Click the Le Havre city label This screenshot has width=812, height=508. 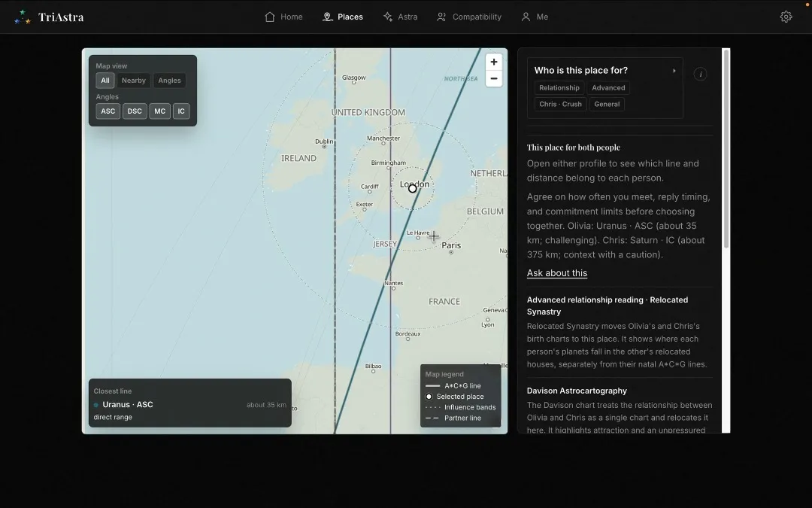[x=418, y=233]
